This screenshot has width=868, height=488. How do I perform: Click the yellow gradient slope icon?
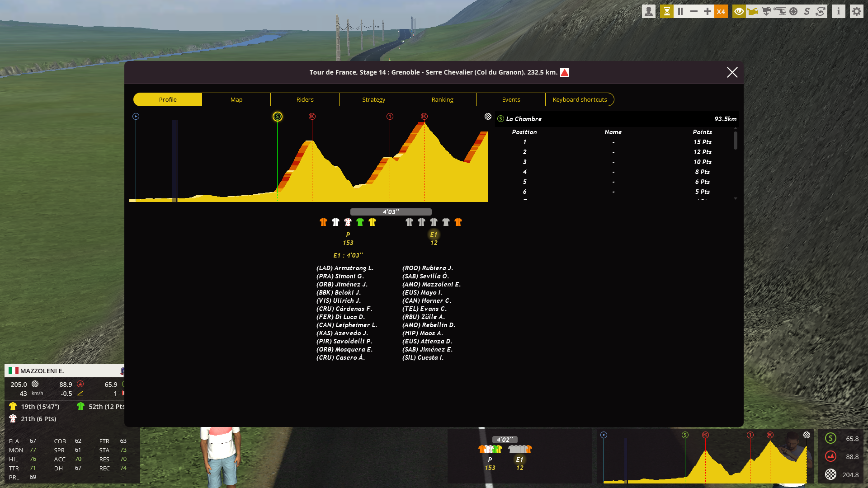pyautogui.click(x=80, y=394)
